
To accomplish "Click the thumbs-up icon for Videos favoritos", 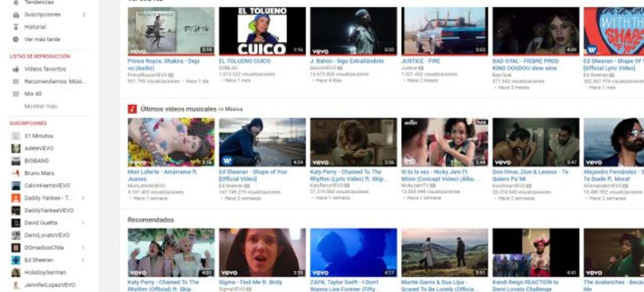I will pyautogui.click(x=16, y=69).
